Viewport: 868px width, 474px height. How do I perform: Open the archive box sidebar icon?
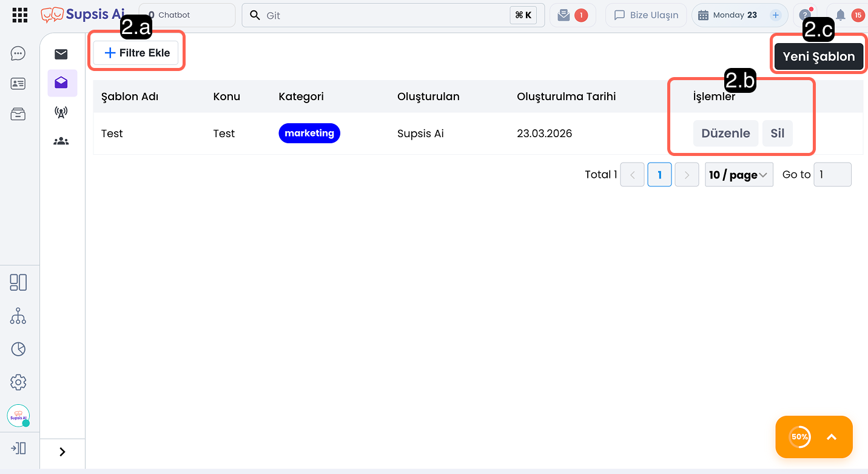[x=18, y=114]
